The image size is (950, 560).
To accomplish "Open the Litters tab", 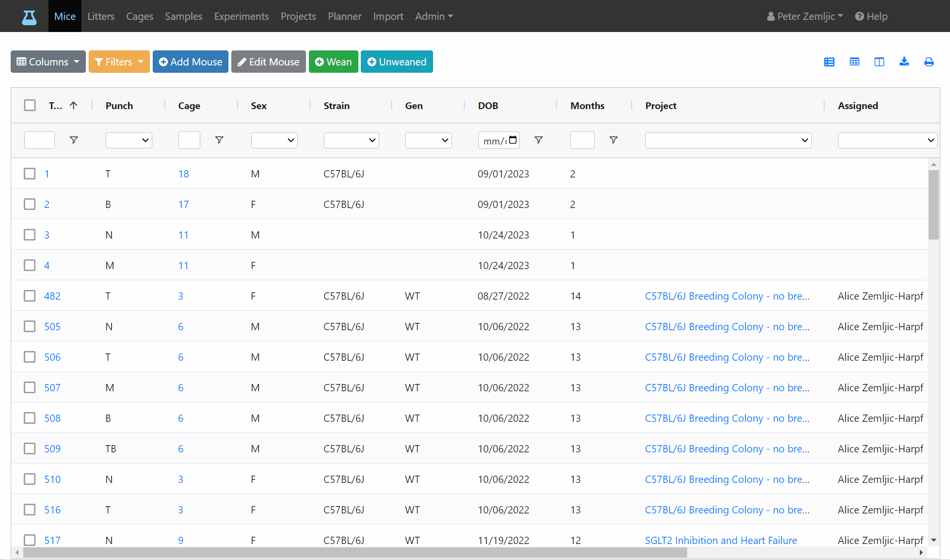I will tap(101, 16).
